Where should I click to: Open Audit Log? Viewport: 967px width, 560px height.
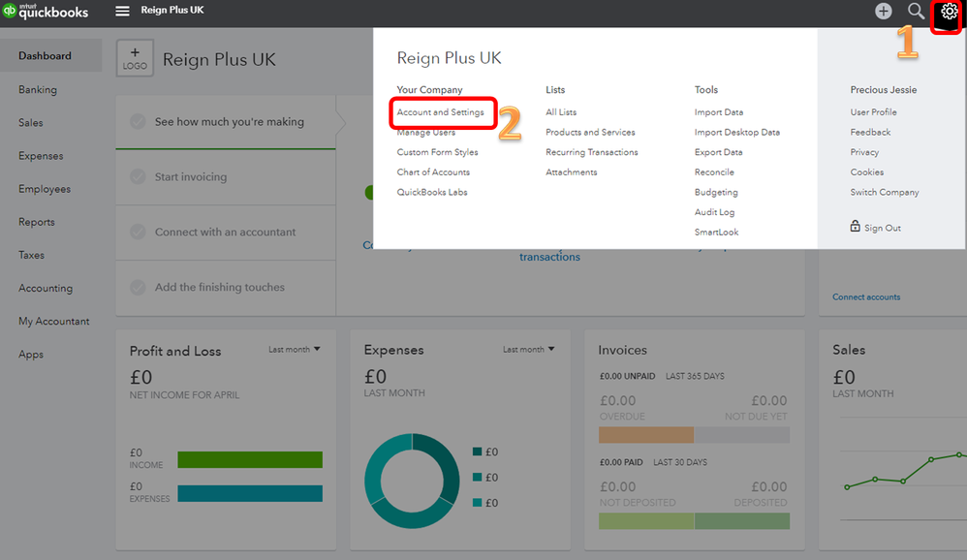[714, 212]
